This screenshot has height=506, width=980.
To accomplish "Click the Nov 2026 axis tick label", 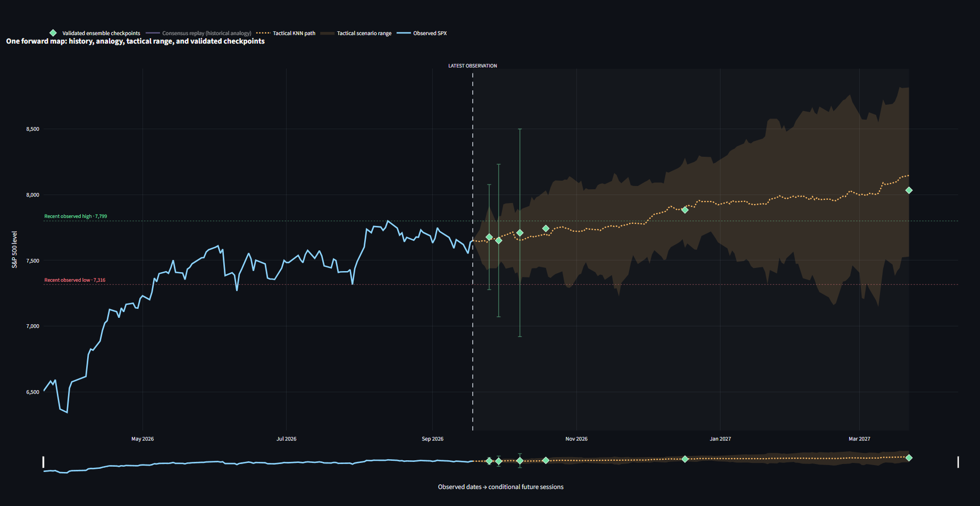I will tap(576, 439).
